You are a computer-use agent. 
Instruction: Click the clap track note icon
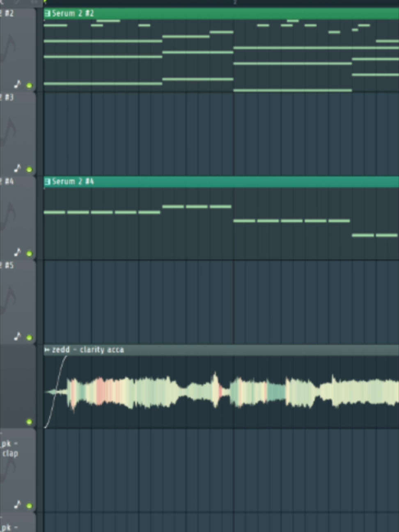click(17, 504)
